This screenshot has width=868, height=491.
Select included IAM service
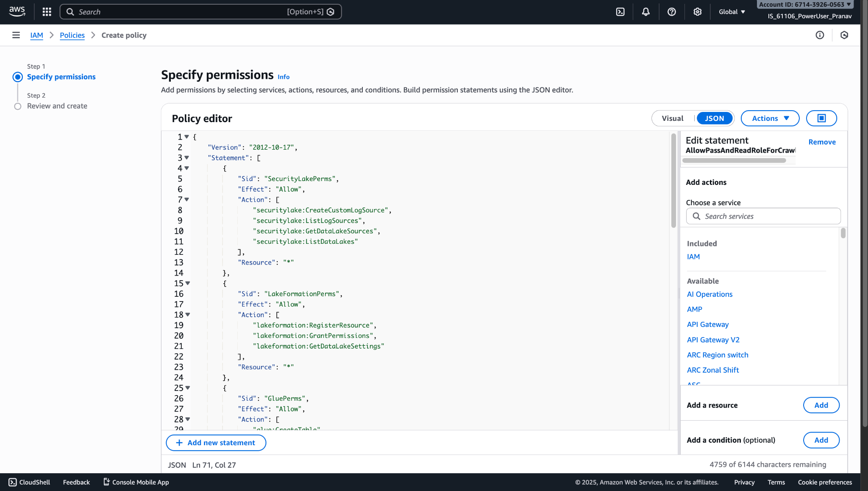[693, 257]
